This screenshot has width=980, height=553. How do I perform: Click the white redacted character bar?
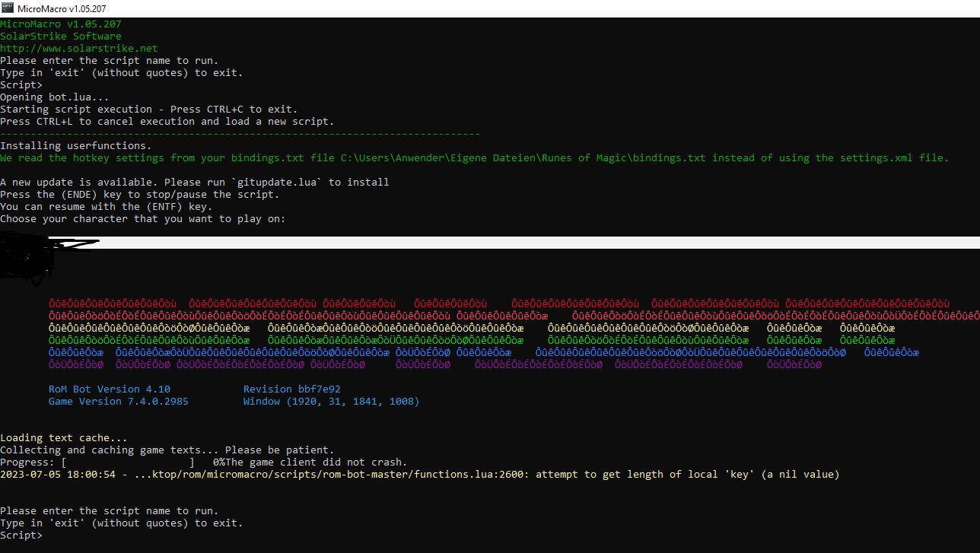(x=533, y=243)
